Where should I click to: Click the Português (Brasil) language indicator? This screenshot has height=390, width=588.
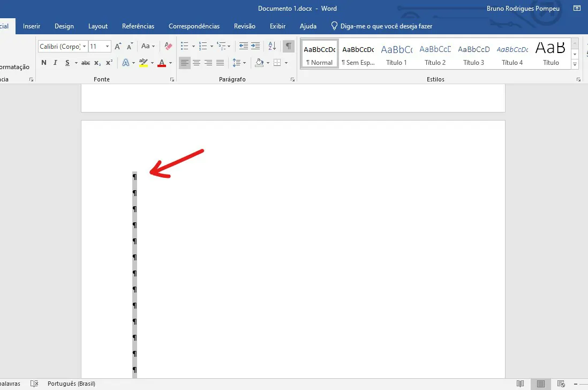71,384
